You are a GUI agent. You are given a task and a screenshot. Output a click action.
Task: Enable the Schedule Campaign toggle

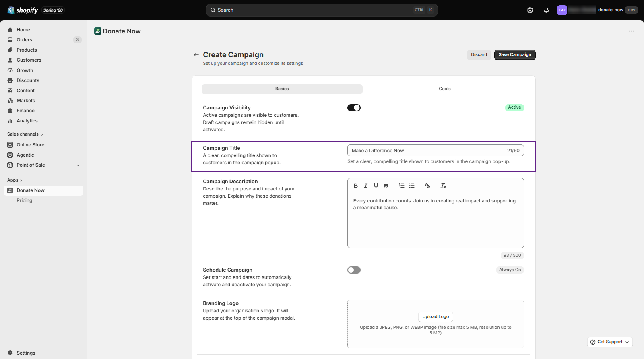tap(354, 270)
